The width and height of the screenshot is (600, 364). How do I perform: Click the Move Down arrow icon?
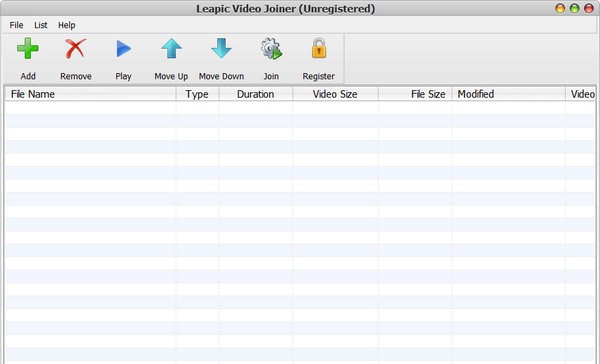coord(221,49)
